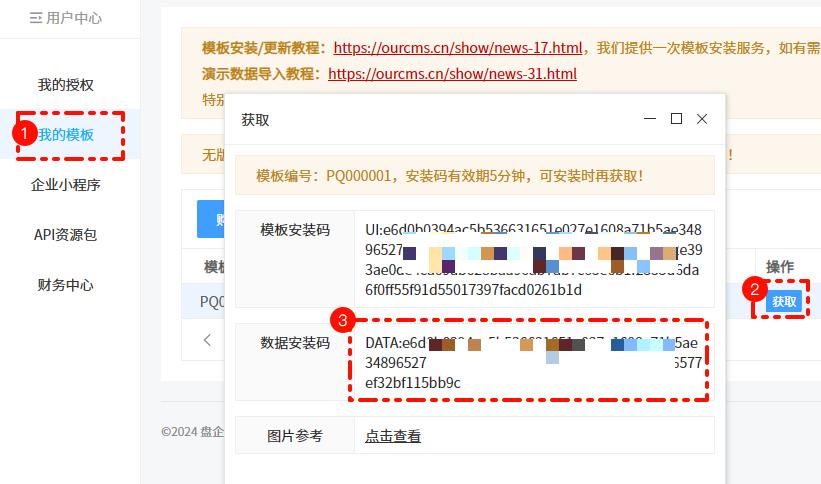Viewport: 821px width, 484px height.
Task: Toggle the 用户中心 sidebar collapse icon
Action: tap(36, 18)
